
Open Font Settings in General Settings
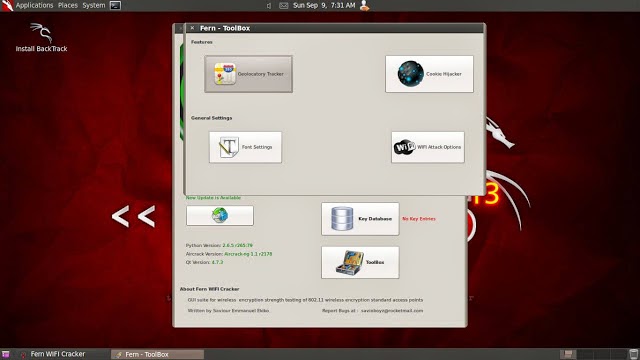pyautogui.click(x=245, y=147)
